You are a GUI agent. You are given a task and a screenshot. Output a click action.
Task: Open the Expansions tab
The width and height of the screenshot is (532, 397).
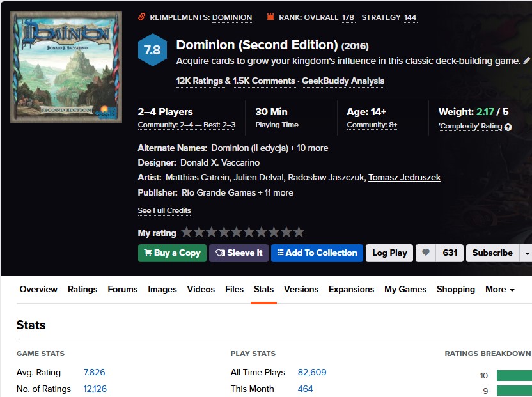point(351,290)
